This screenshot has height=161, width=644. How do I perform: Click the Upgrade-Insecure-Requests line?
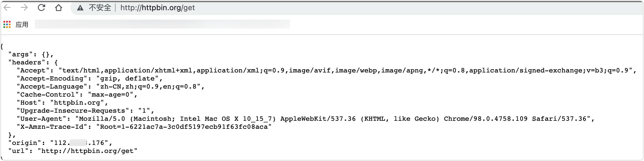(85, 111)
